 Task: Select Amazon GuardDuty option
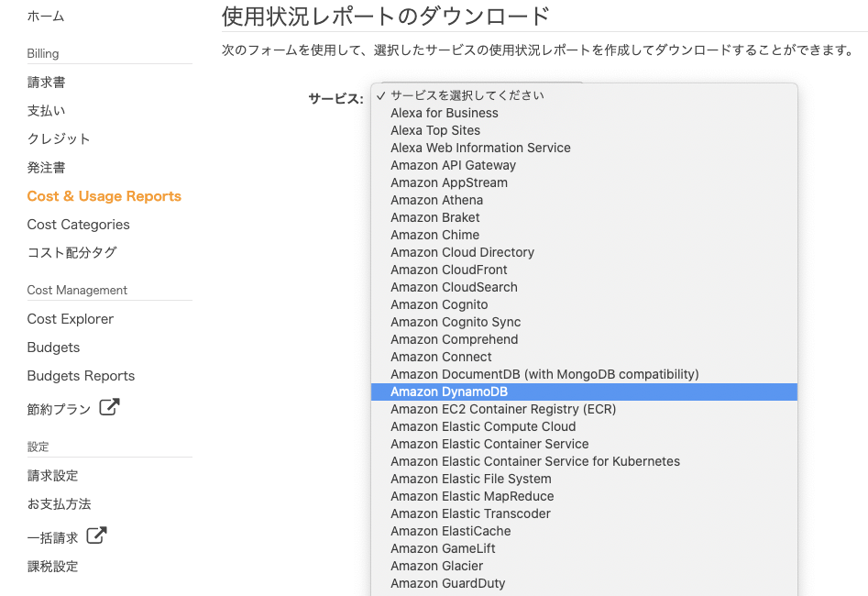(x=584, y=584)
